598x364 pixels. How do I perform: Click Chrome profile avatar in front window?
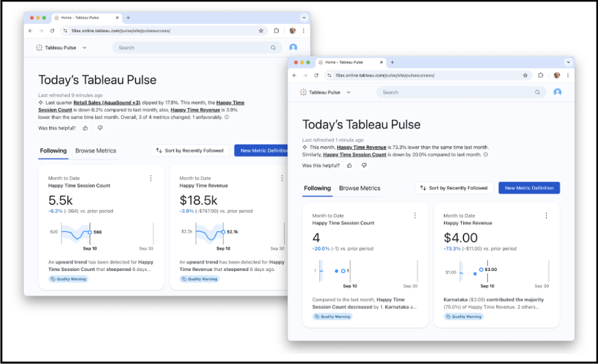click(x=557, y=75)
